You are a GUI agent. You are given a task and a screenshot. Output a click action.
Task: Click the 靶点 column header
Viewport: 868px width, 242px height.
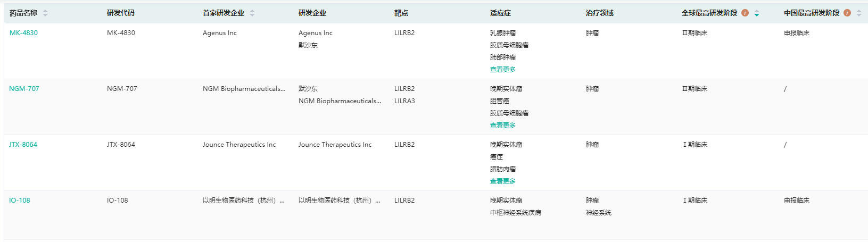(401, 13)
